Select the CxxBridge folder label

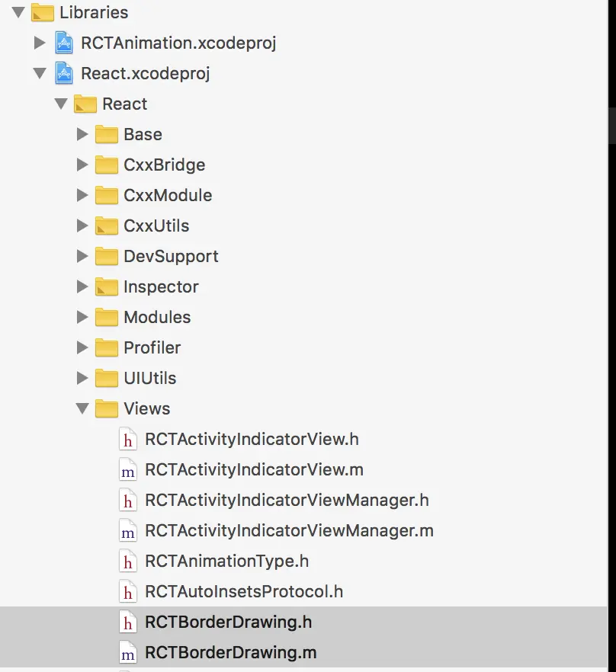click(165, 165)
